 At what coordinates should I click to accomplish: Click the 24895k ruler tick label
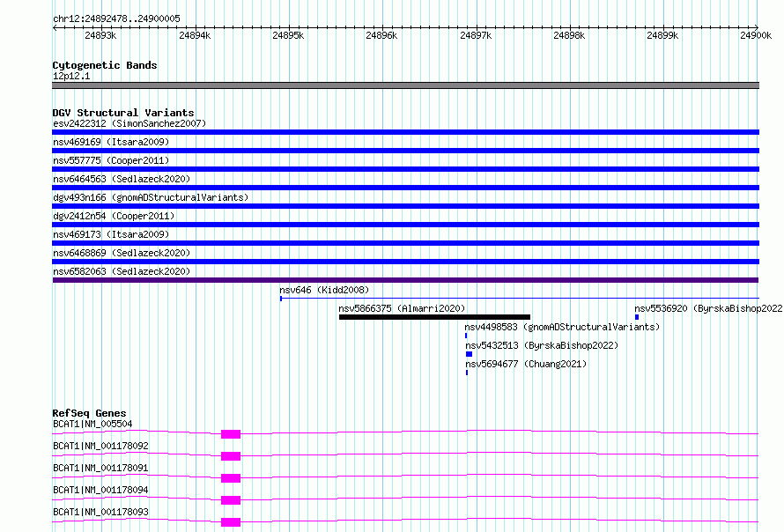(x=288, y=35)
